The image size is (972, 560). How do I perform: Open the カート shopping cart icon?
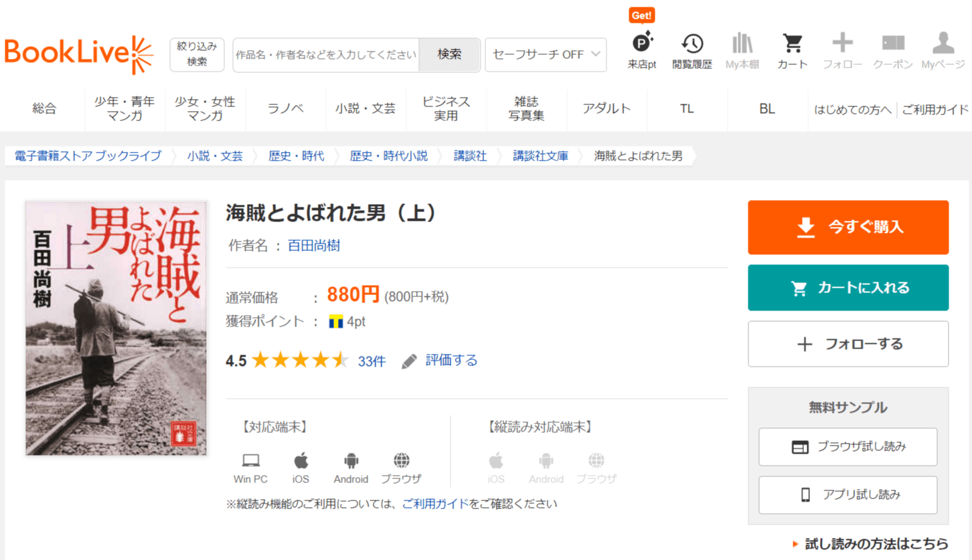tap(793, 44)
